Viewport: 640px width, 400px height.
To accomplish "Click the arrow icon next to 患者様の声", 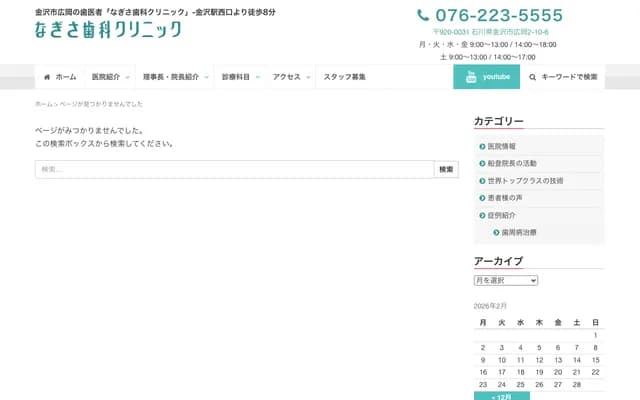I will tap(482, 198).
